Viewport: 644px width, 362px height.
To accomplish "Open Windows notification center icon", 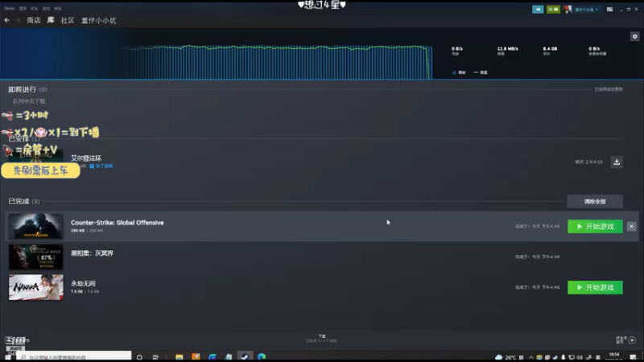I will point(633,357).
